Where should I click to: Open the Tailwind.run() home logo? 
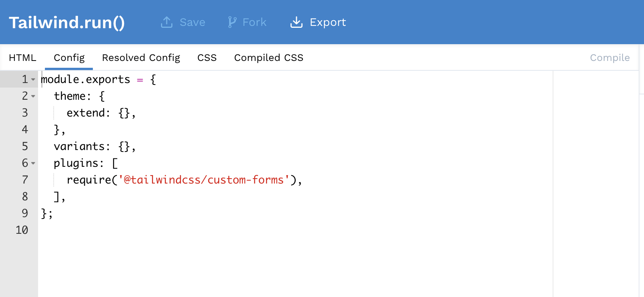[67, 22]
